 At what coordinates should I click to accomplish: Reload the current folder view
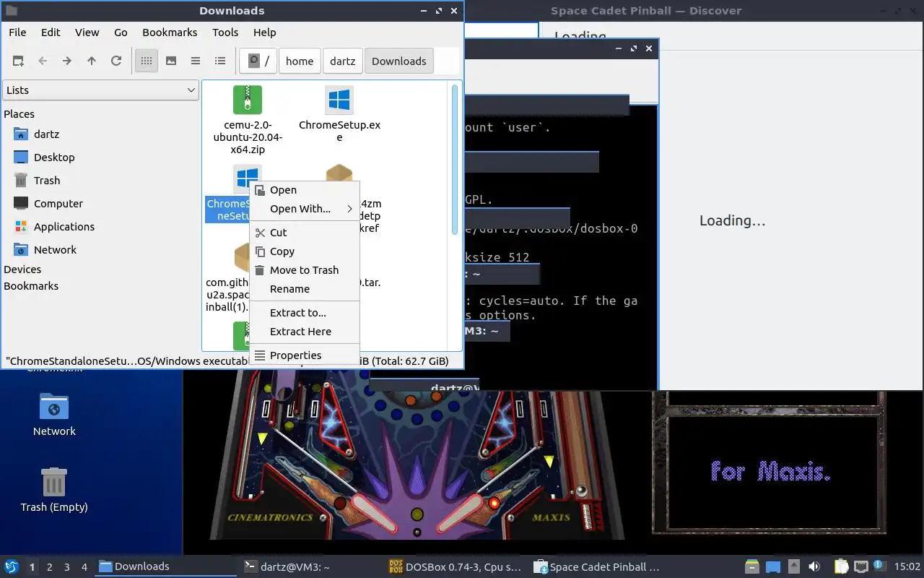(116, 61)
